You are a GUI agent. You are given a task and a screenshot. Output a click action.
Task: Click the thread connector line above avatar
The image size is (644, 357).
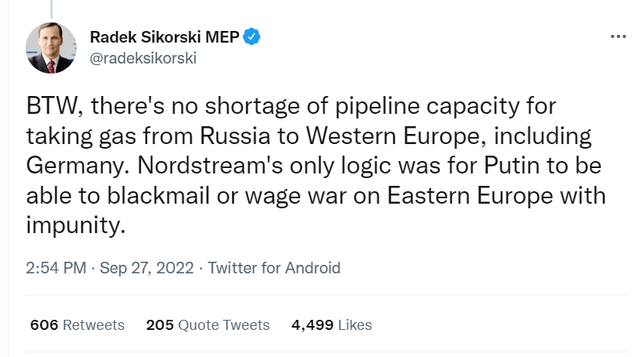[x=51, y=9]
